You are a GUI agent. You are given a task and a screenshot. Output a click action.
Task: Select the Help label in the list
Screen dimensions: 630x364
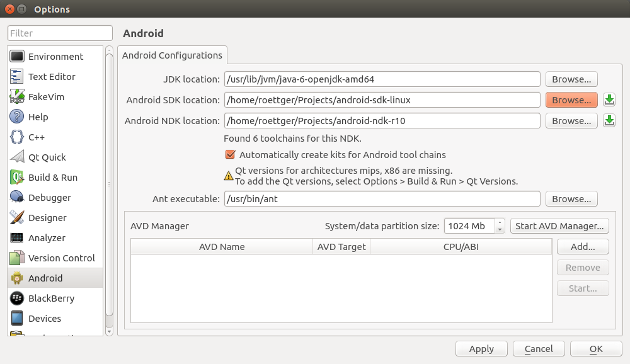(38, 117)
